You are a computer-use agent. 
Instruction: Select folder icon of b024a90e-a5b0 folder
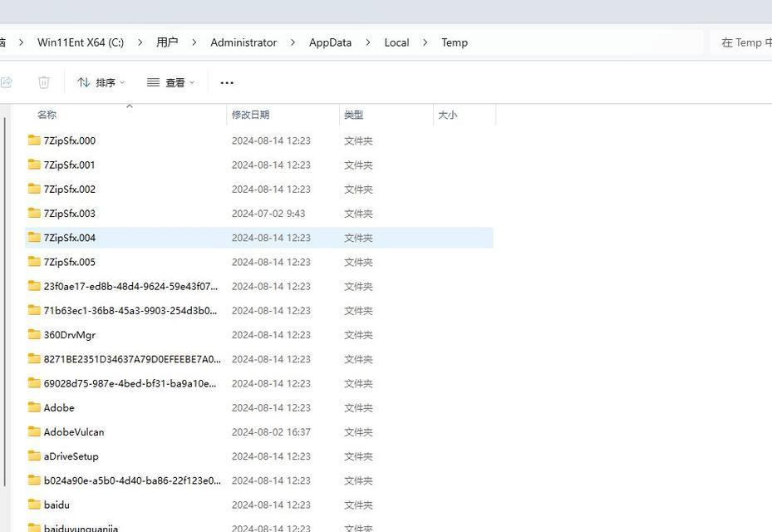(x=34, y=480)
